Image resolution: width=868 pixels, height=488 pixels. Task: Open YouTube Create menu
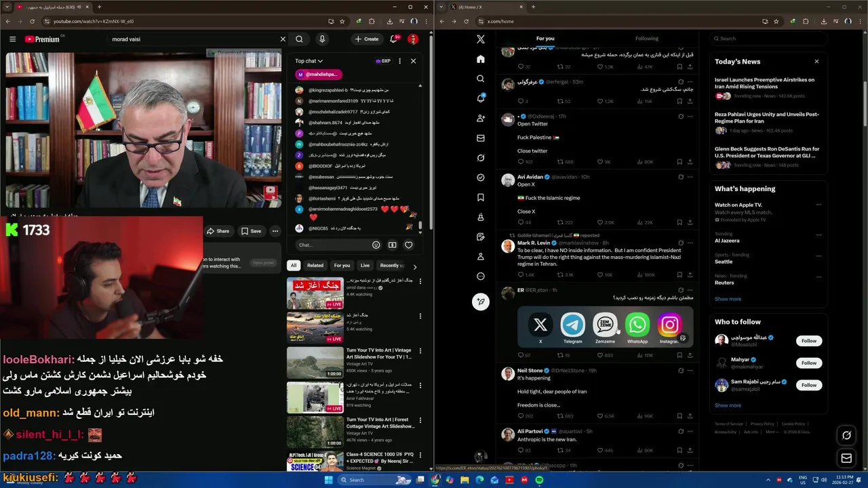point(367,39)
